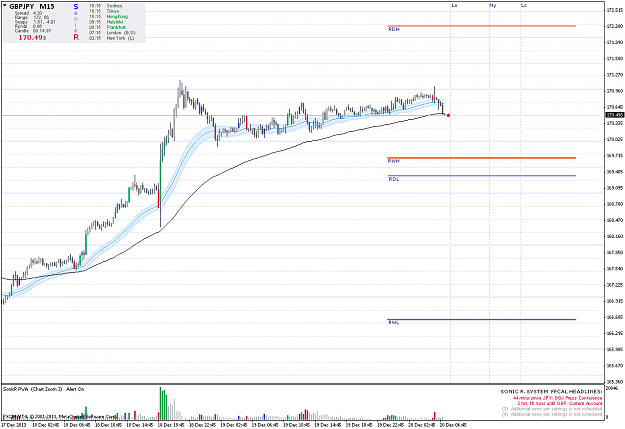This screenshot has width=625, height=429.
Task: Click the Tokyo session row
Action: pyautogui.click(x=104, y=11)
